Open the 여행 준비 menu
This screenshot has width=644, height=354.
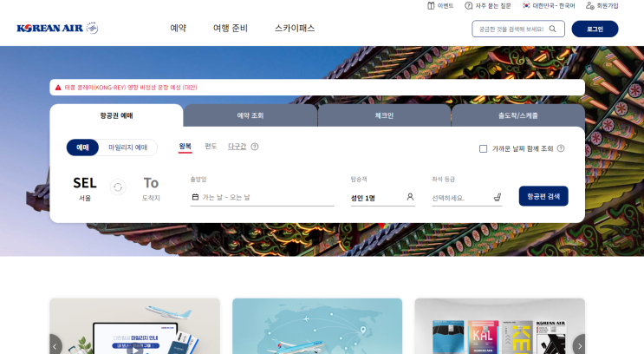231,28
